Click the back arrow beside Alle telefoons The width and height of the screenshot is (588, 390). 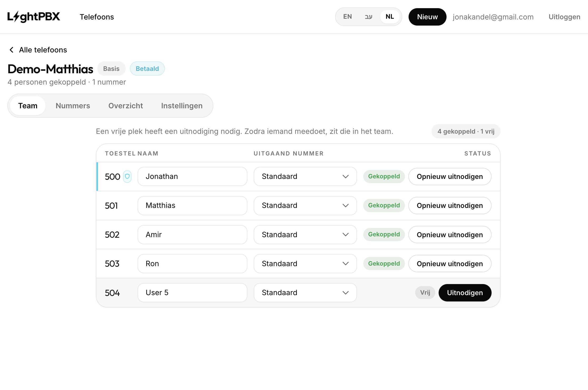[x=12, y=50]
